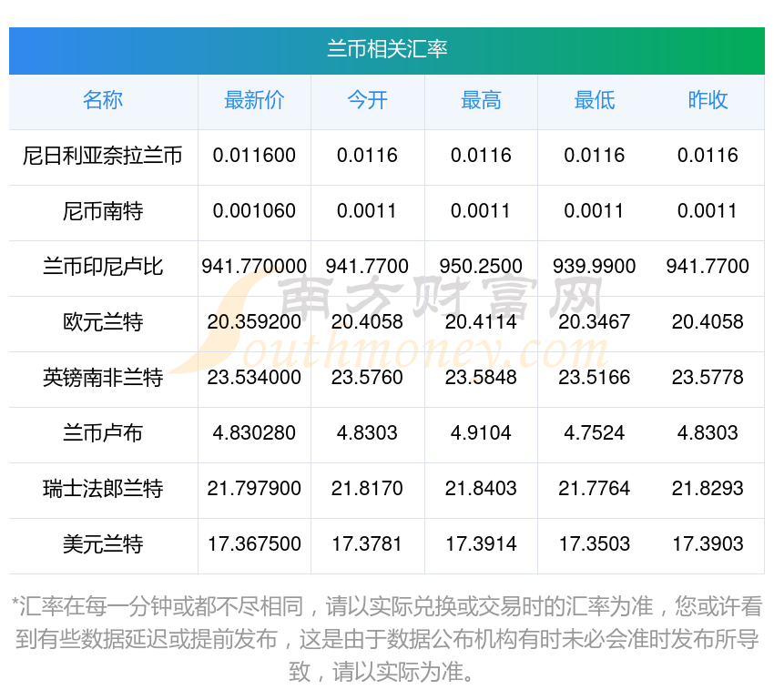This screenshot has height=700, width=774.
Task: Select the 最新价 column header
Action: click(x=254, y=100)
